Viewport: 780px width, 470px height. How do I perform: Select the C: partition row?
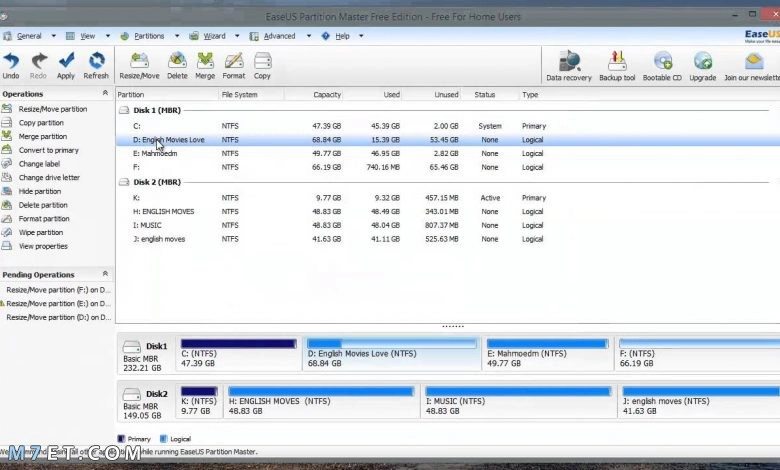click(x=448, y=126)
